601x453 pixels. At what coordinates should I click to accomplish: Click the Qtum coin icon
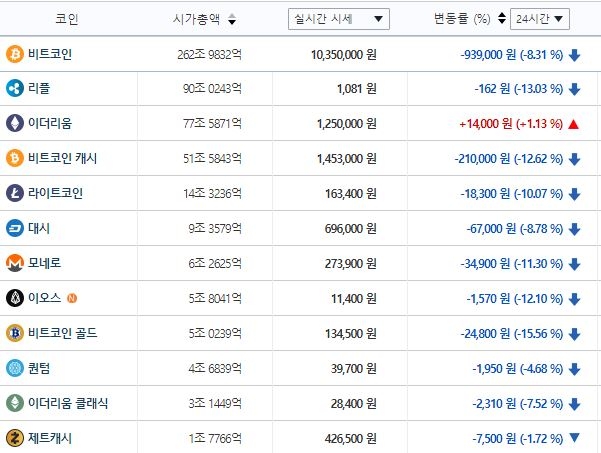[x=15, y=367]
